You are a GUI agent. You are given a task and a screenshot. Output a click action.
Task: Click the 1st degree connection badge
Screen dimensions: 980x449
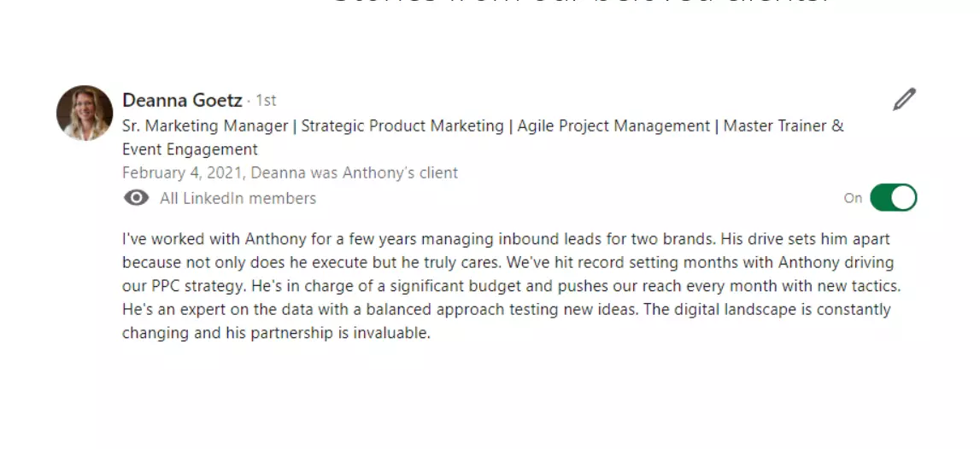coord(266,101)
